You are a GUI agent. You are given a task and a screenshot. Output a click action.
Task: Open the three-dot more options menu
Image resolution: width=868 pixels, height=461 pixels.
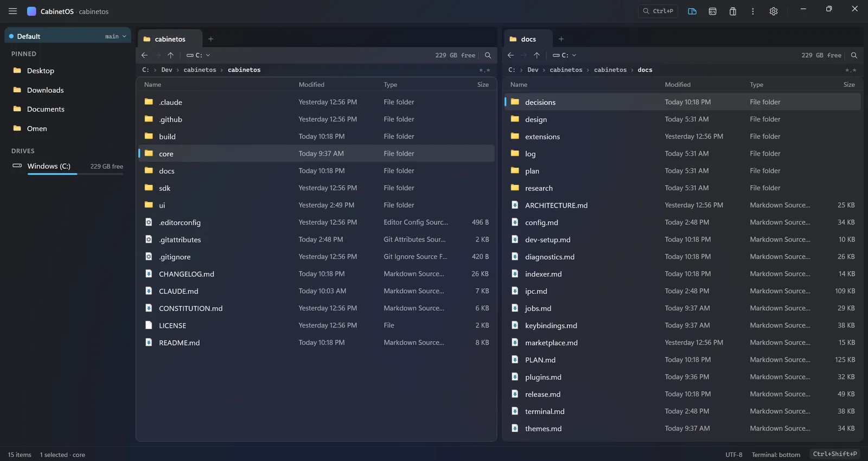(753, 11)
